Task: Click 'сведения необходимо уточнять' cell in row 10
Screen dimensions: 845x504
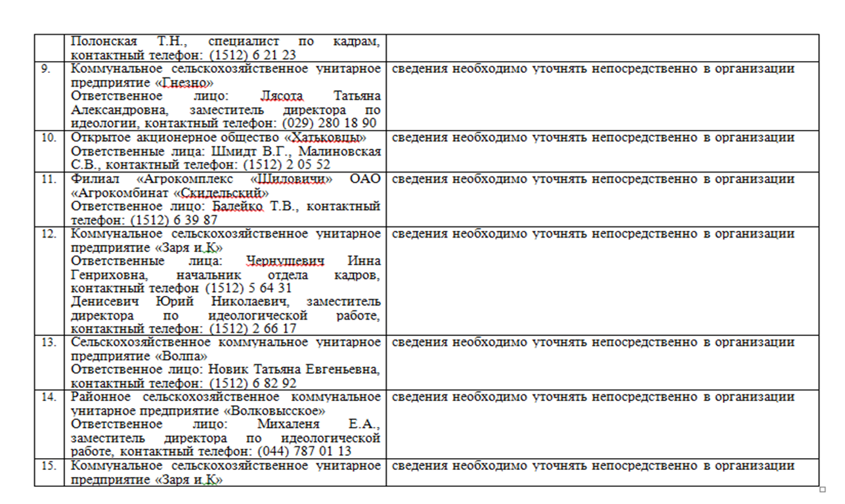Action: click(x=603, y=151)
